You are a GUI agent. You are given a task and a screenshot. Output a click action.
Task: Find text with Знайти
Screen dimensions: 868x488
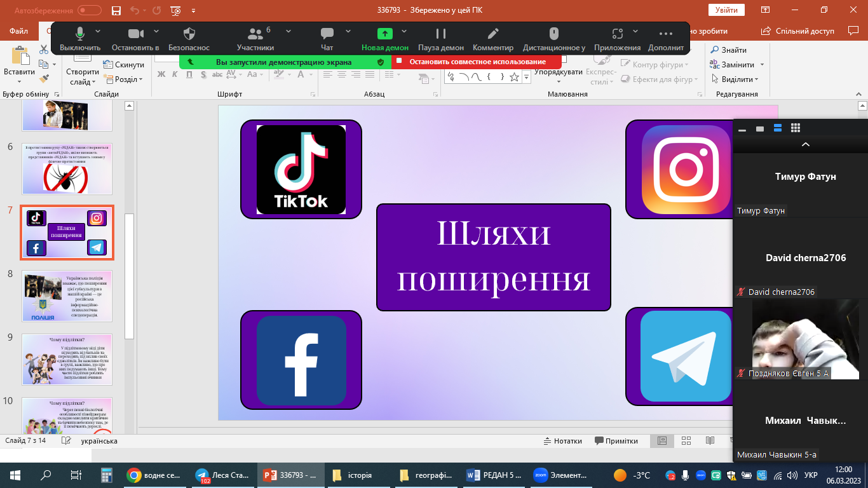coord(729,50)
